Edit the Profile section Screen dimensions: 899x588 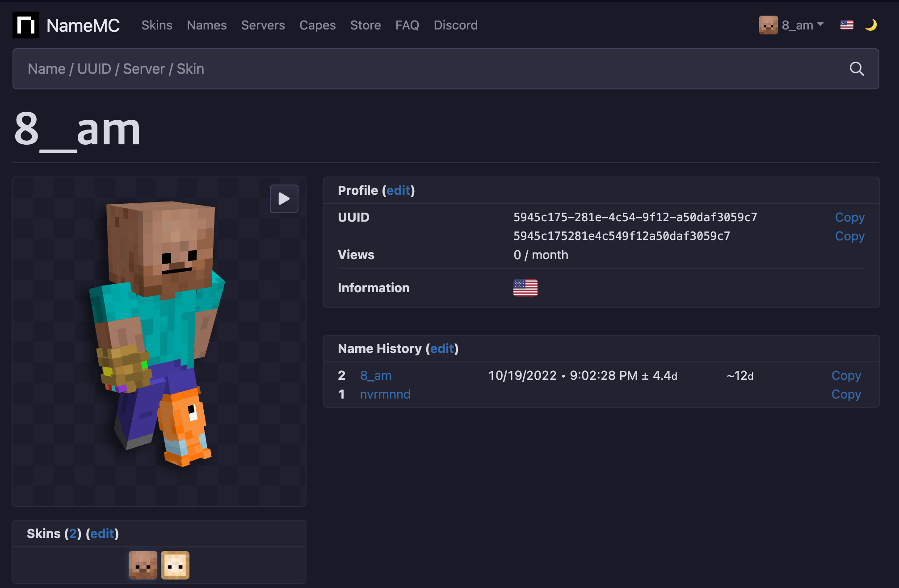pos(398,190)
